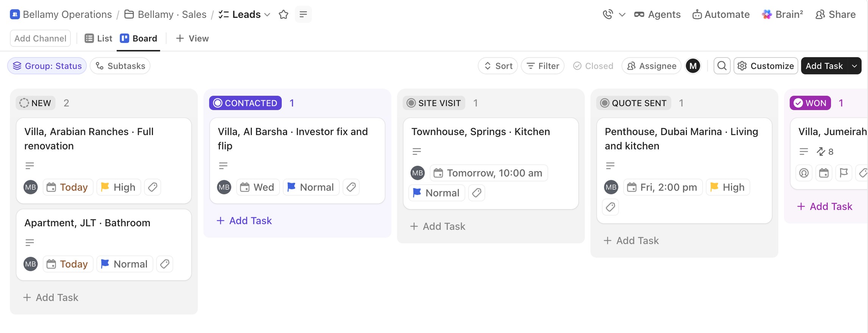Open the Automate button
The image size is (868, 333).
721,14
